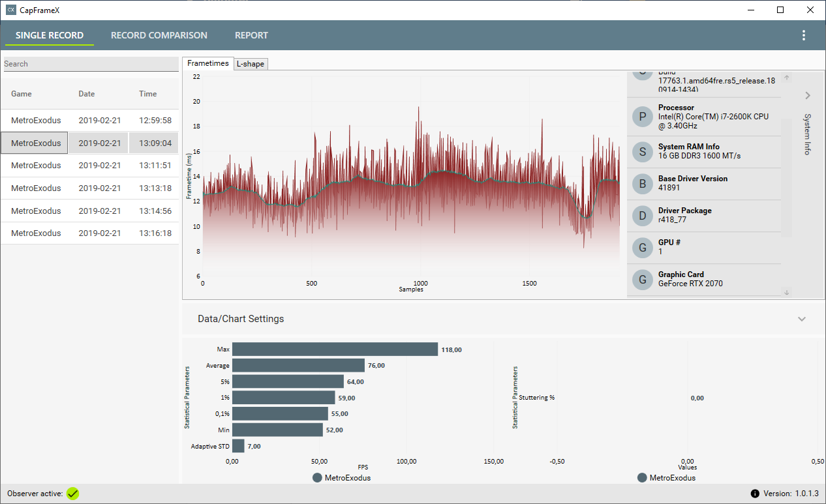The image size is (826, 504).
Task: Click the Samples axis label
Action: coord(411,289)
